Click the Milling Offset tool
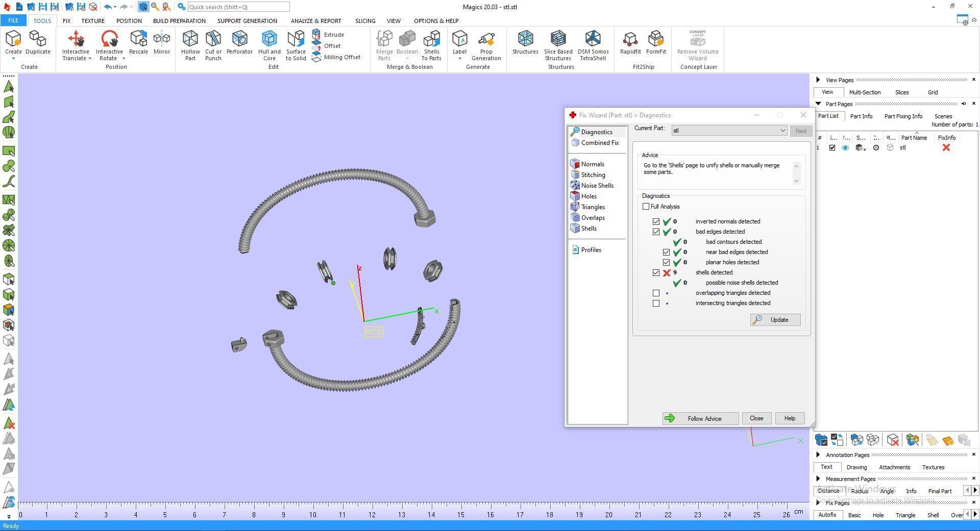 click(x=336, y=57)
